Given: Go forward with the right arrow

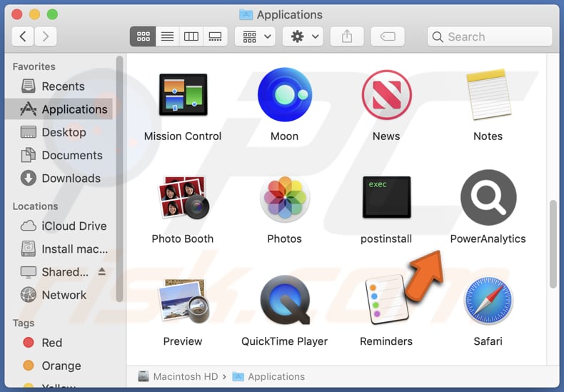Looking at the screenshot, I should coord(45,36).
